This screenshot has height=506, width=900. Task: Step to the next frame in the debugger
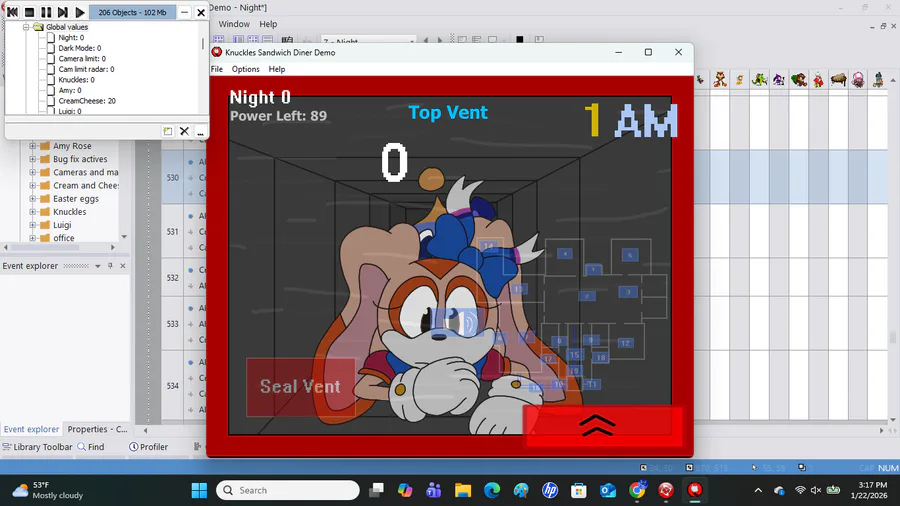[x=63, y=12]
